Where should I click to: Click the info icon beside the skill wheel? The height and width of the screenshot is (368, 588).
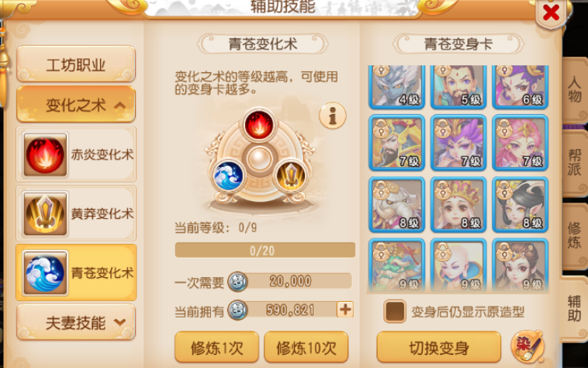tap(332, 116)
